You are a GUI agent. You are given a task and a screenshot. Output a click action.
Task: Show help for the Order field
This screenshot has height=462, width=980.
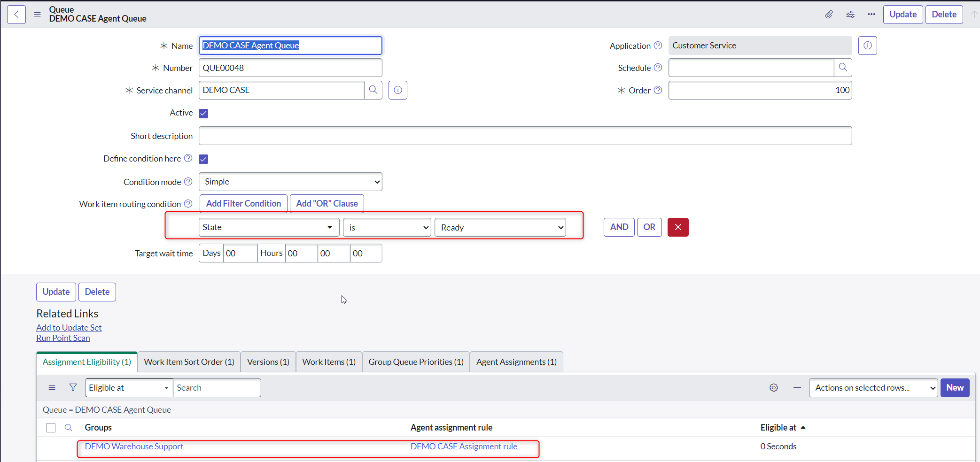click(658, 90)
